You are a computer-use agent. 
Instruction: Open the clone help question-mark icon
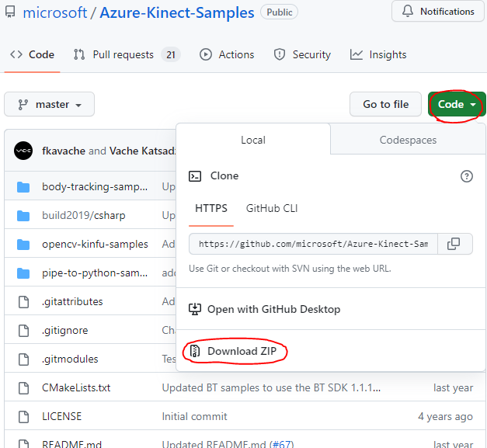tap(467, 176)
